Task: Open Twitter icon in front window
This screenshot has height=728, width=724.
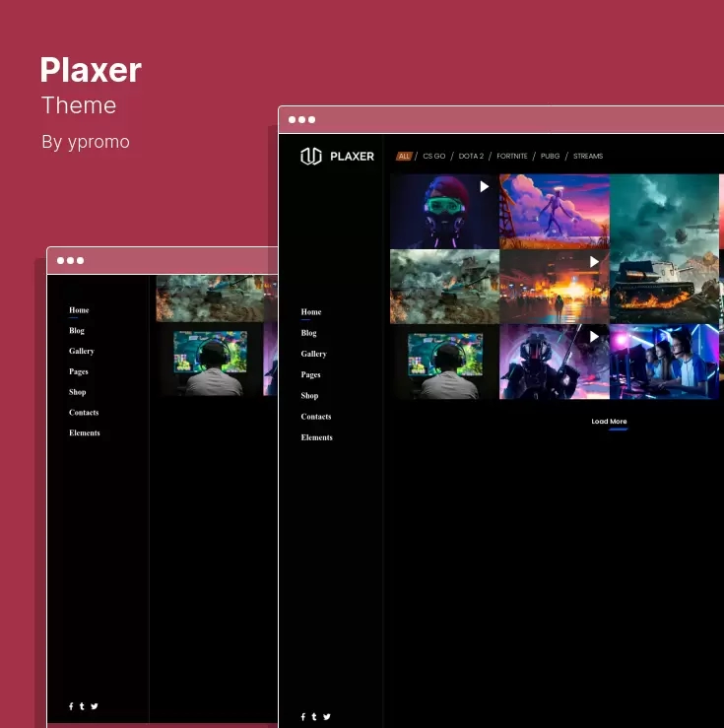Action: click(327, 717)
